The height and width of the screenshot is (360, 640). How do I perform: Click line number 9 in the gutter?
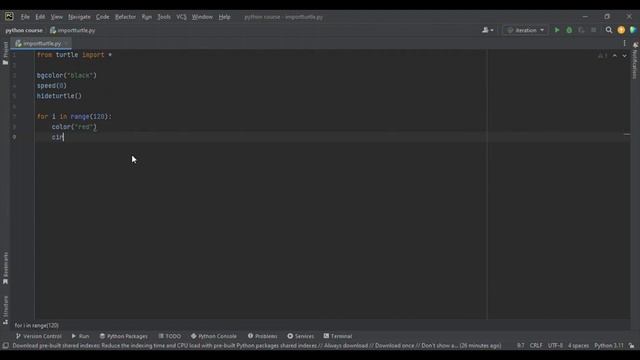coord(14,137)
